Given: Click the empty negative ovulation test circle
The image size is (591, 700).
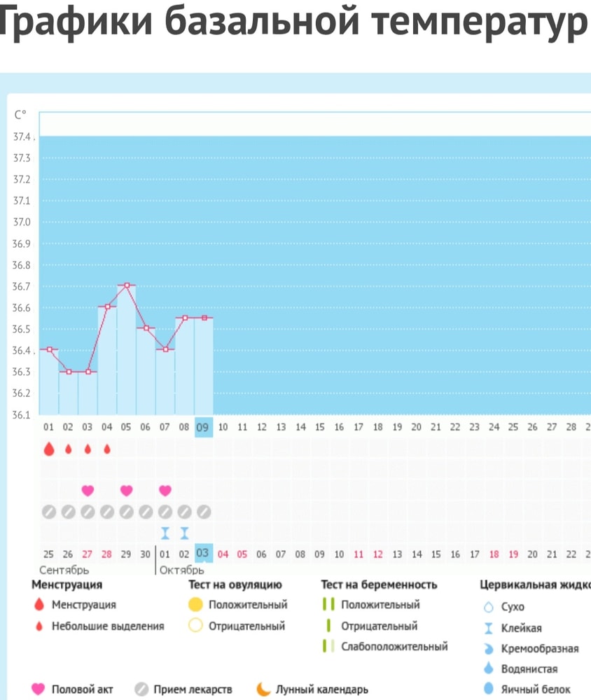Looking at the screenshot, I should (x=195, y=626).
